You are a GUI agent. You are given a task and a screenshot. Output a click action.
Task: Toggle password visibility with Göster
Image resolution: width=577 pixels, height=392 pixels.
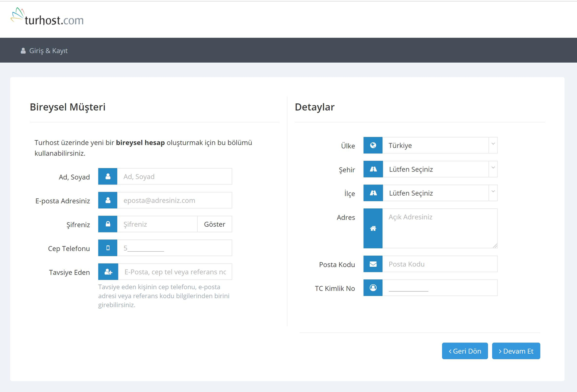[214, 224]
